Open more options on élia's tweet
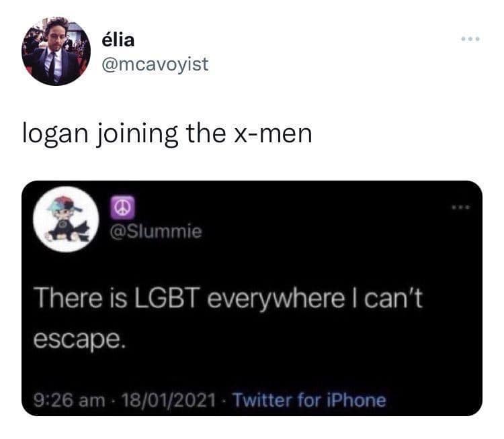 [x=470, y=39]
